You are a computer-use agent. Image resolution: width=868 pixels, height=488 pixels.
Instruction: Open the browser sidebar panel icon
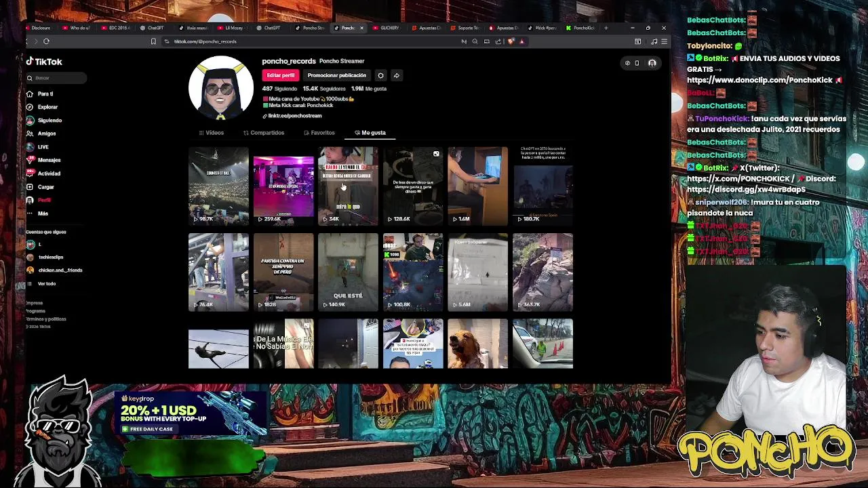pyautogui.click(x=637, y=41)
